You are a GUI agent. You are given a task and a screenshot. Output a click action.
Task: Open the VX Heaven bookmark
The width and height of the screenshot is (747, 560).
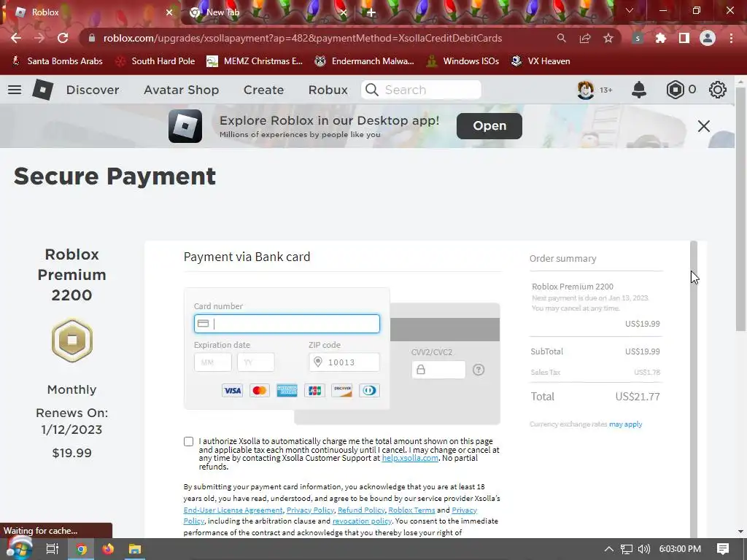[541, 61]
